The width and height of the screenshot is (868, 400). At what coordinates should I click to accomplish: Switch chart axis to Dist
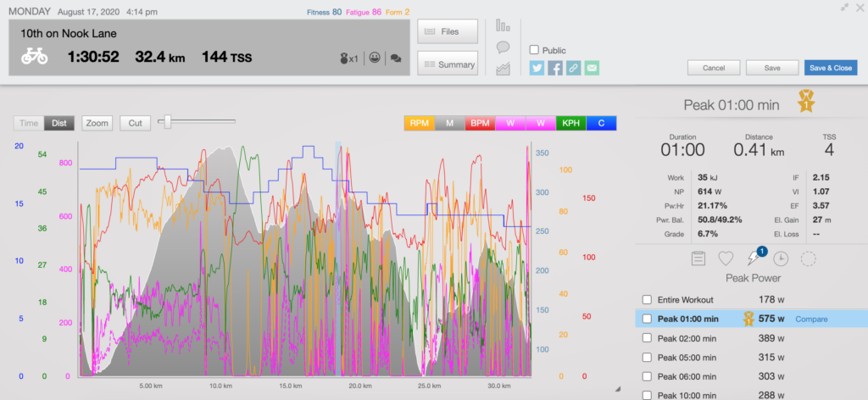(x=59, y=123)
